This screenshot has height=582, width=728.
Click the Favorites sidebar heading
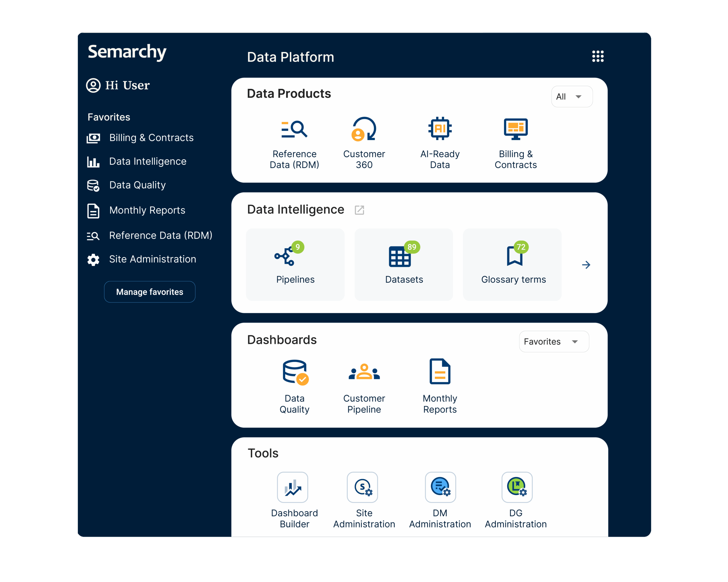pyautogui.click(x=109, y=117)
